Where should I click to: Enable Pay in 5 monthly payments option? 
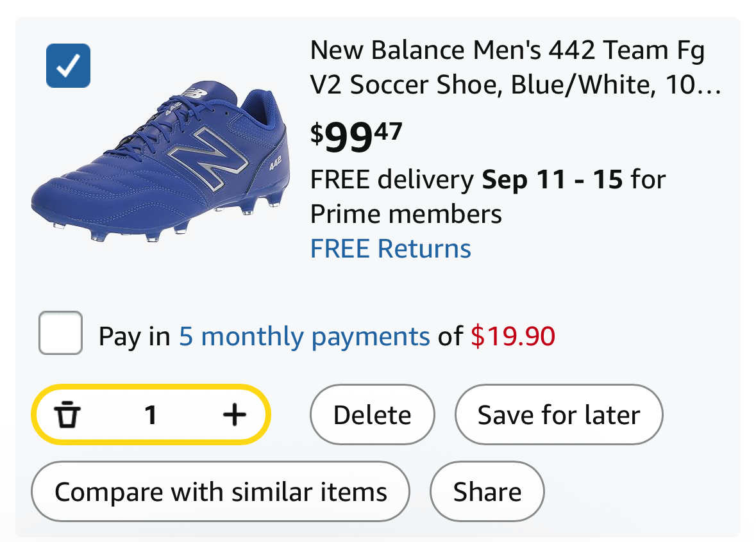coord(60,334)
